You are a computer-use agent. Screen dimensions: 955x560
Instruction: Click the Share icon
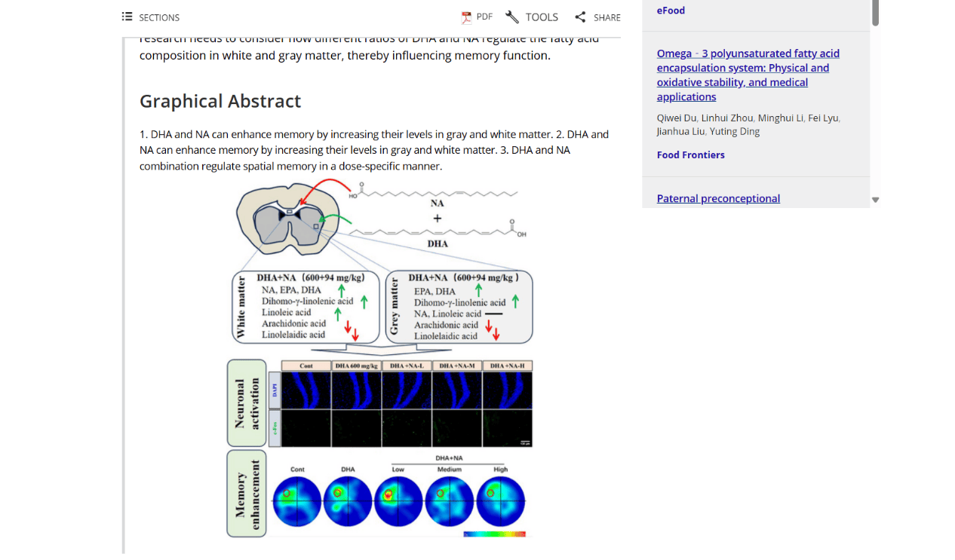[x=580, y=17]
